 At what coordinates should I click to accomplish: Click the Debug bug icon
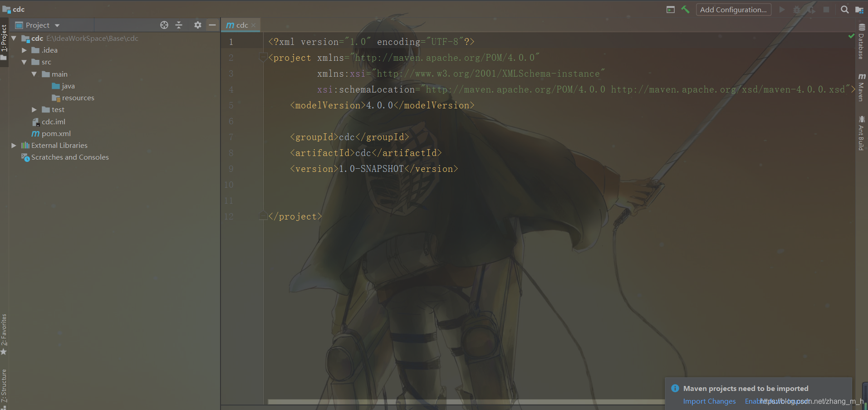coord(796,10)
